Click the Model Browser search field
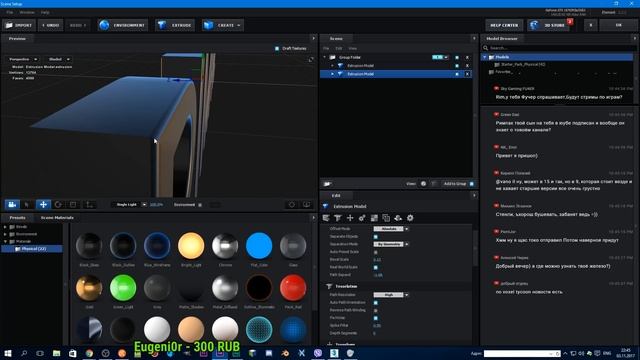The height and width of the screenshot is (360, 640). tap(560, 48)
